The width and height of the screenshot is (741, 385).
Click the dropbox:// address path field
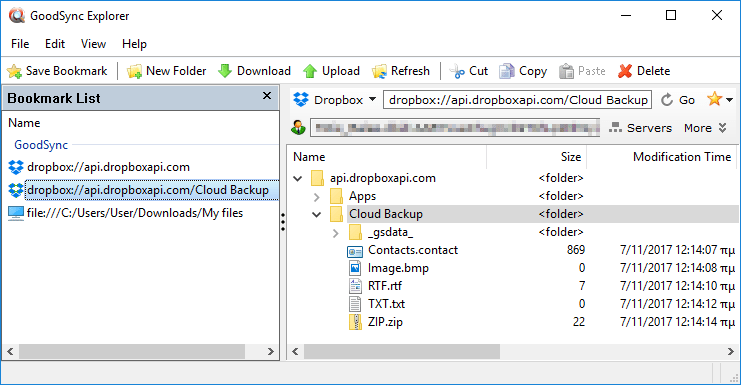(x=517, y=100)
